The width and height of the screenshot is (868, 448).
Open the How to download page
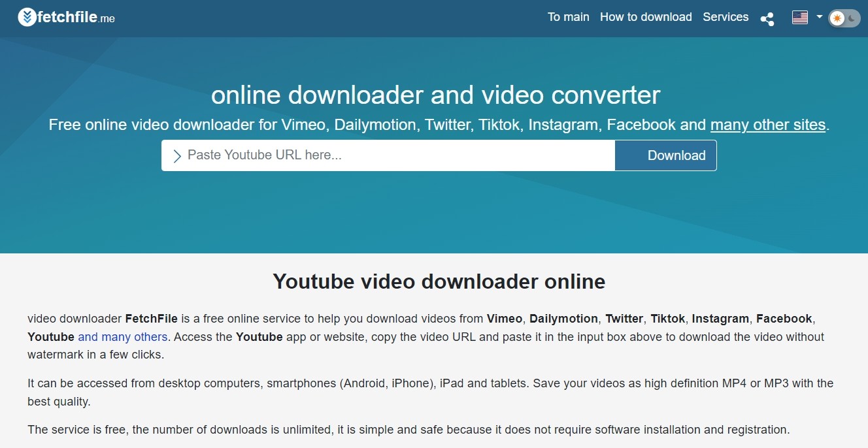click(x=646, y=17)
